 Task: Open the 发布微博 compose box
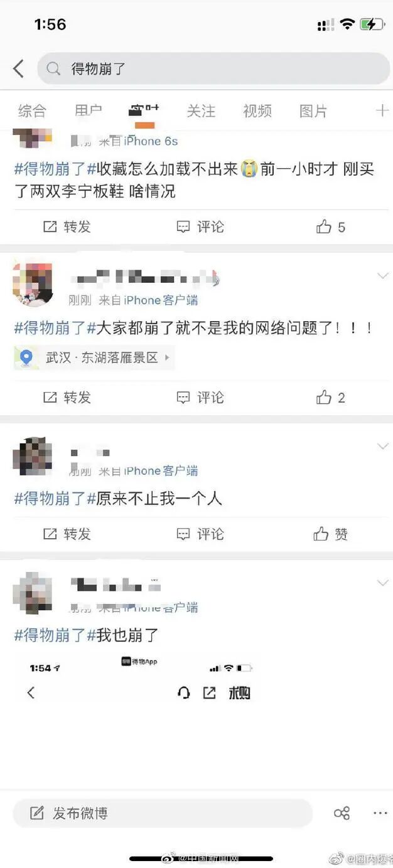(163, 813)
